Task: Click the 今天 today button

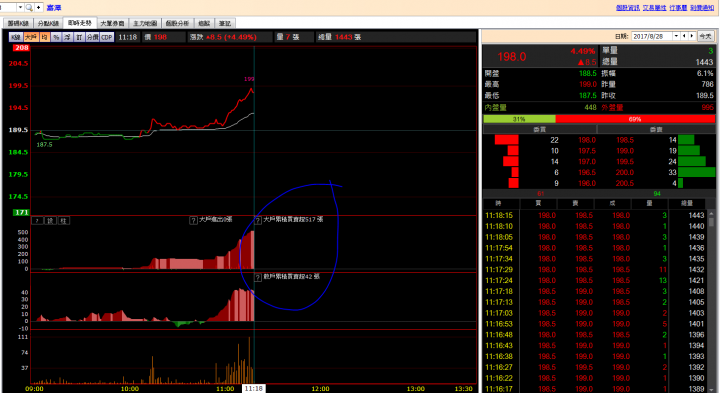Action: click(705, 36)
